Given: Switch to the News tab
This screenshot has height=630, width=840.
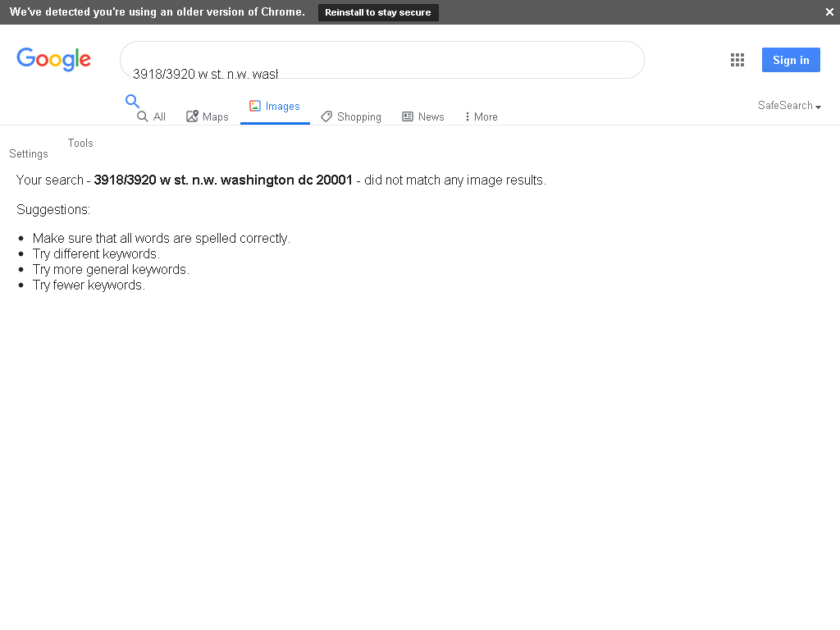Looking at the screenshot, I should 423,116.
